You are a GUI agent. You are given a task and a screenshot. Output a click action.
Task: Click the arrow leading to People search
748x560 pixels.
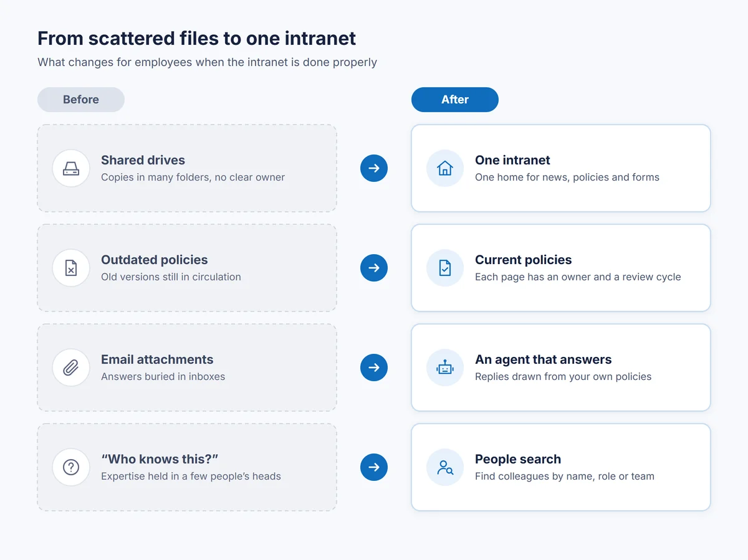pyautogui.click(x=374, y=467)
